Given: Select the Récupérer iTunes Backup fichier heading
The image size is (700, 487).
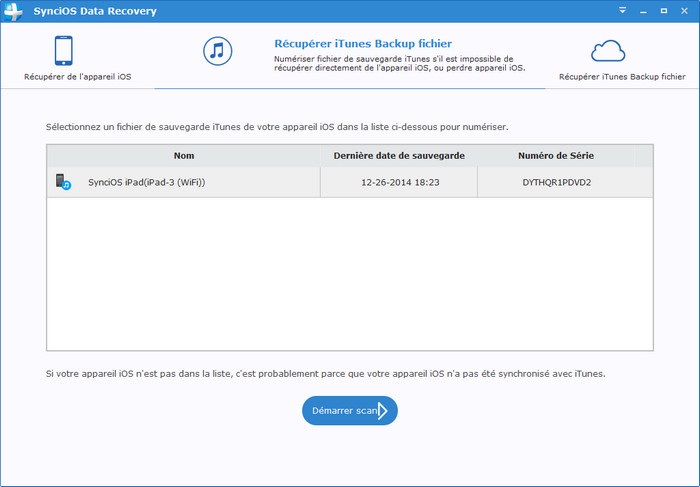Looking at the screenshot, I should click(x=363, y=44).
